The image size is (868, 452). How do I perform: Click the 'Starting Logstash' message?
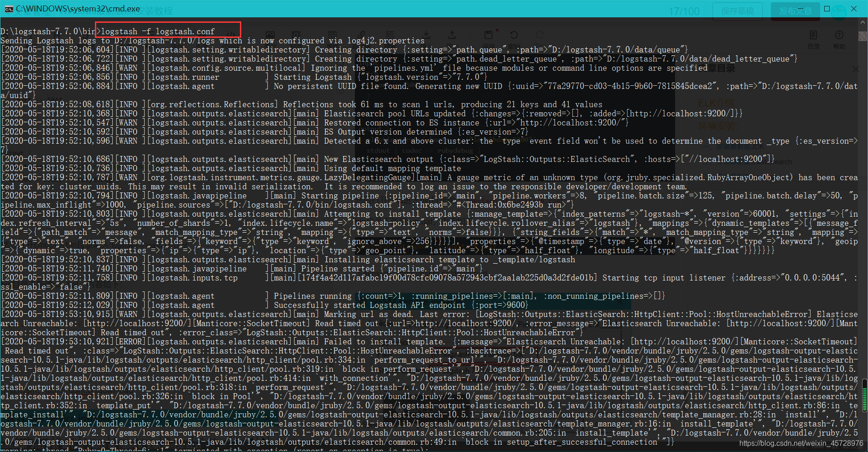point(313,77)
